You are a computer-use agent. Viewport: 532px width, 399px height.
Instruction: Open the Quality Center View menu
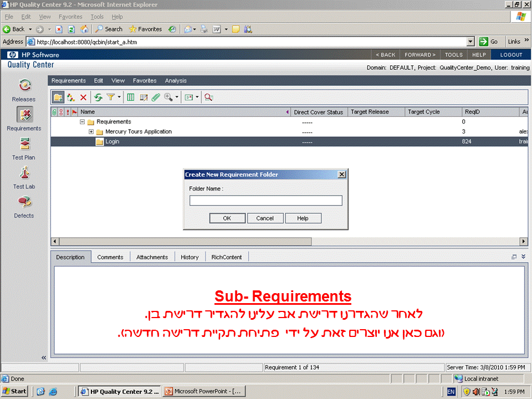(x=118, y=81)
